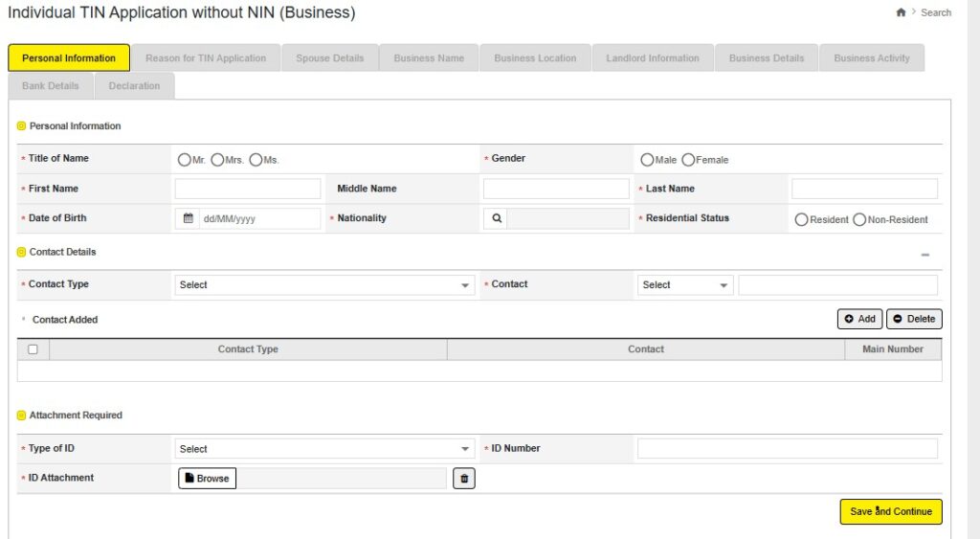Screen dimensions: 980x539
Task: Go to Landlord Information tab
Action: pos(653,58)
